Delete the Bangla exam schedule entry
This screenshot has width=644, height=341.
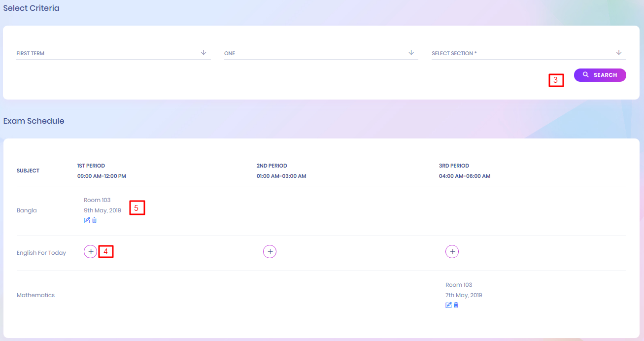point(95,220)
